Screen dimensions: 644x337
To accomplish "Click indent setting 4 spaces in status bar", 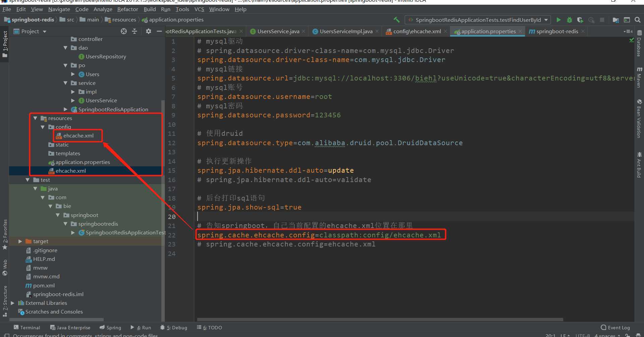I will tap(607, 335).
